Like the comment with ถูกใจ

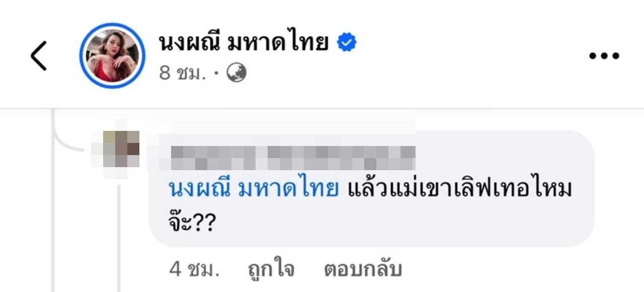(271, 270)
